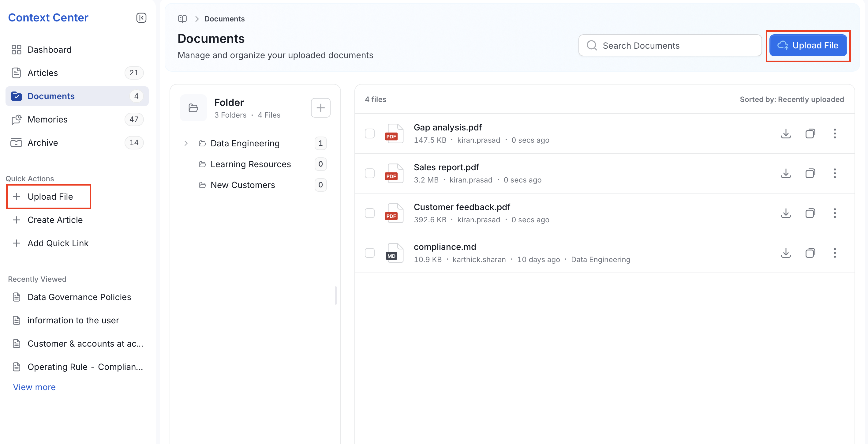Click Sorted by: Recently uploaded

792,100
